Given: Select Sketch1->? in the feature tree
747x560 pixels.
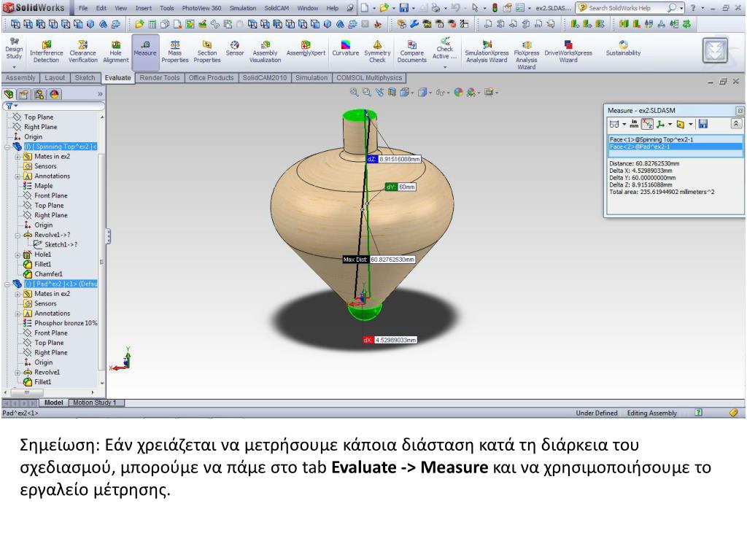Looking at the screenshot, I should point(61,245).
